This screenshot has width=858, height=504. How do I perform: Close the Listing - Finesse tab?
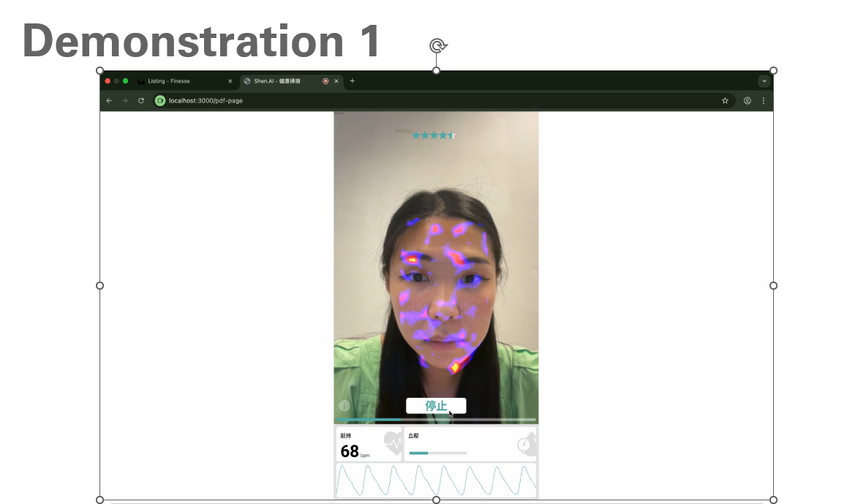230,81
